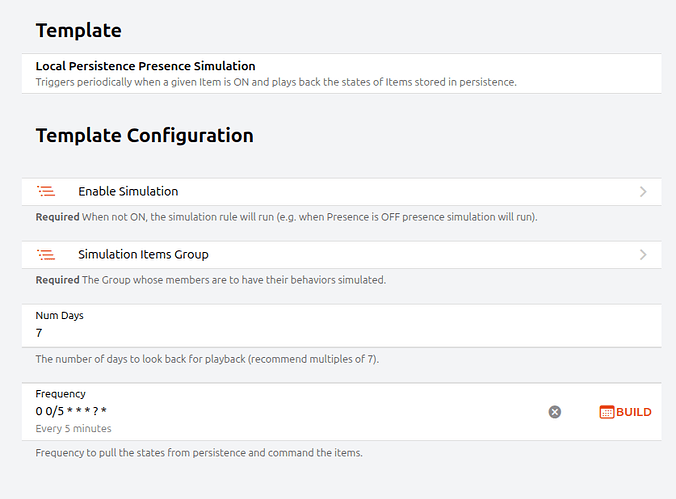Click the Template Configuration heading
The image size is (676, 499).
[144, 135]
